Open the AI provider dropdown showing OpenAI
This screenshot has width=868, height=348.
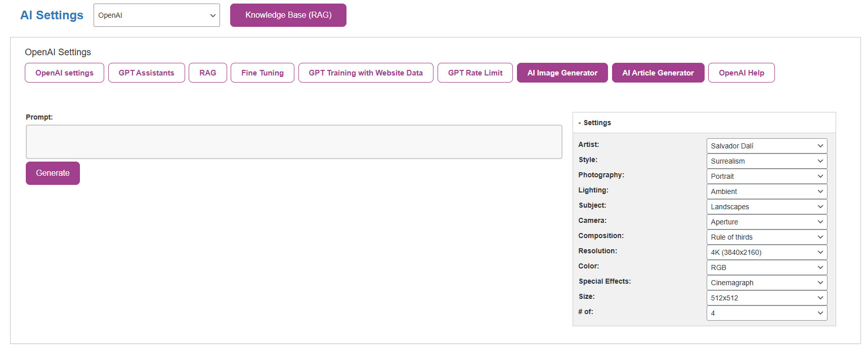156,15
